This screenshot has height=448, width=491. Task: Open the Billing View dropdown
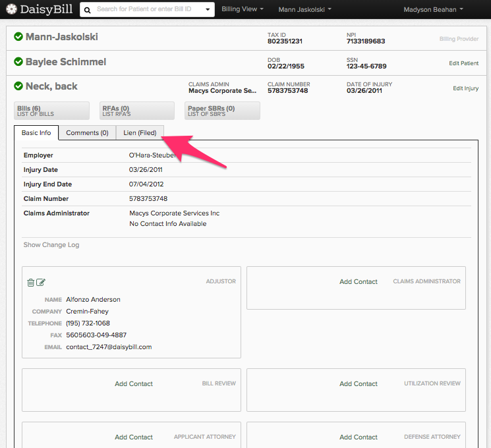[243, 9]
